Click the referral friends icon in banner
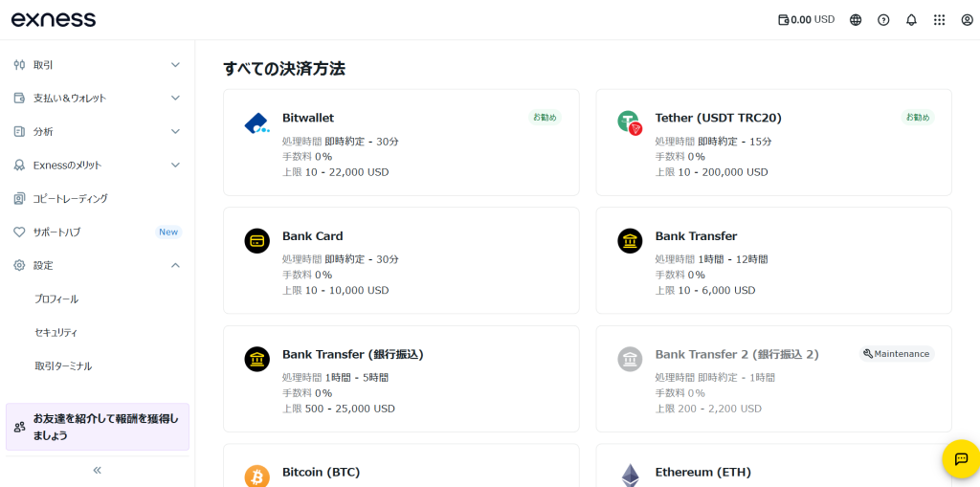 (19, 428)
